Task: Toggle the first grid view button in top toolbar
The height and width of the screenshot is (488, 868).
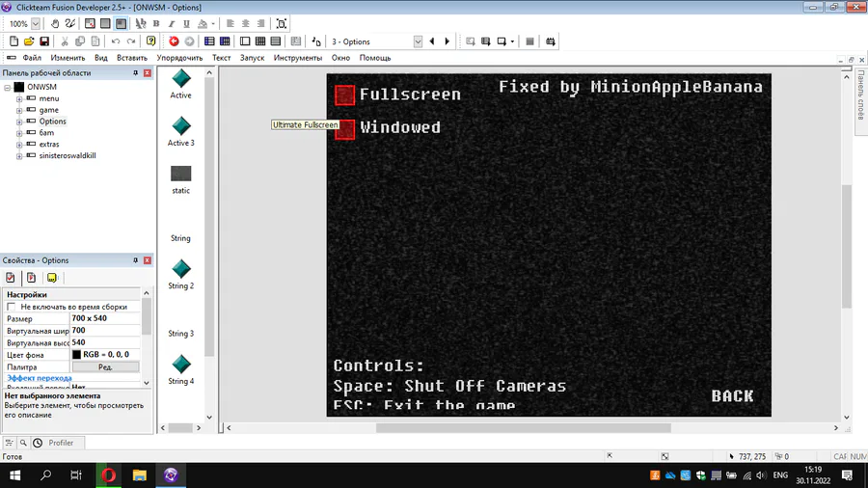Action: click(x=90, y=24)
